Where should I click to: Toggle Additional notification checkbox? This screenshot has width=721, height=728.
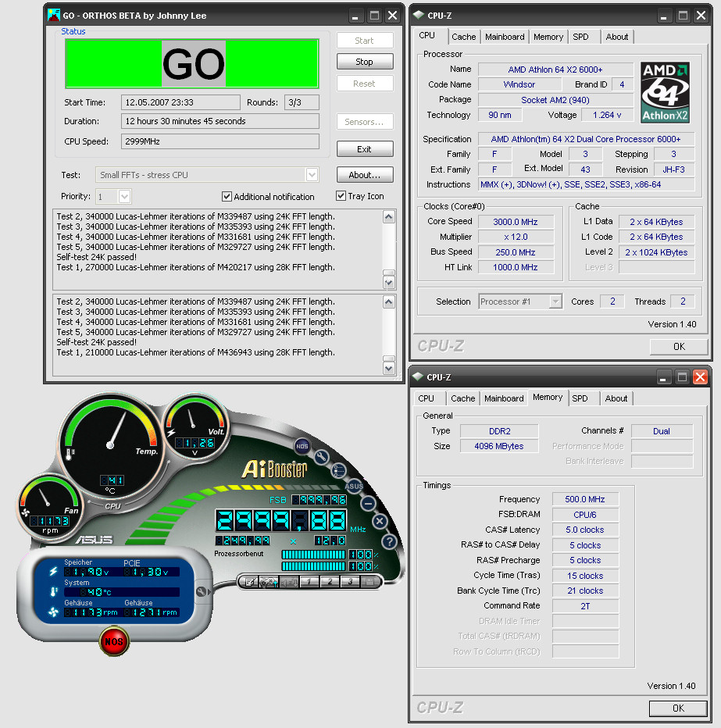pyautogui.click(x=227, y=196)
